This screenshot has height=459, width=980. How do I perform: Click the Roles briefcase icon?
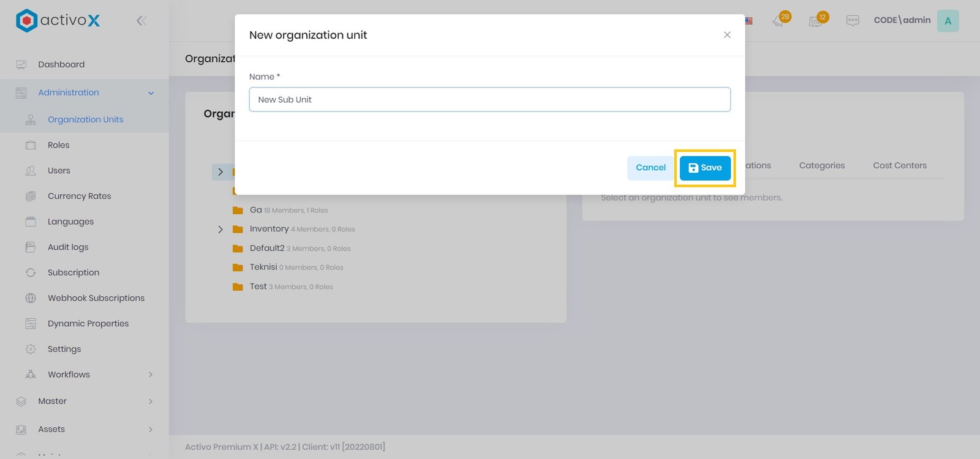(x=31, y=145)
